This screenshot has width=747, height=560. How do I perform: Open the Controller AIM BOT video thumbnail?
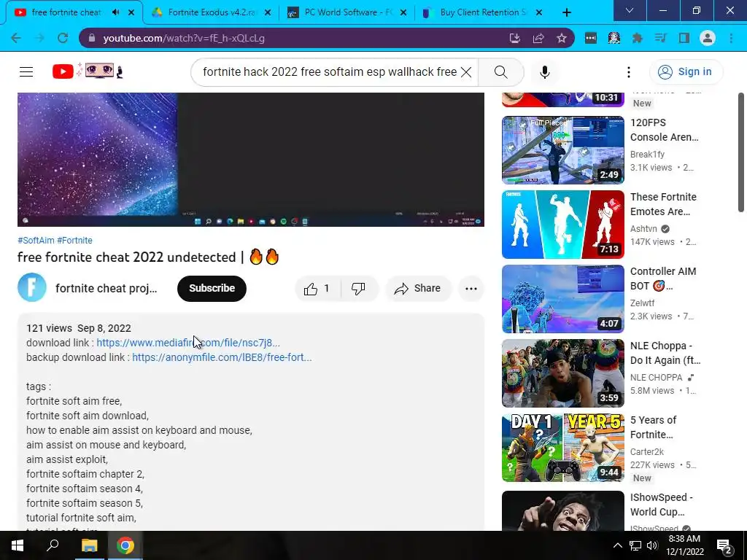tap(562, 298)
